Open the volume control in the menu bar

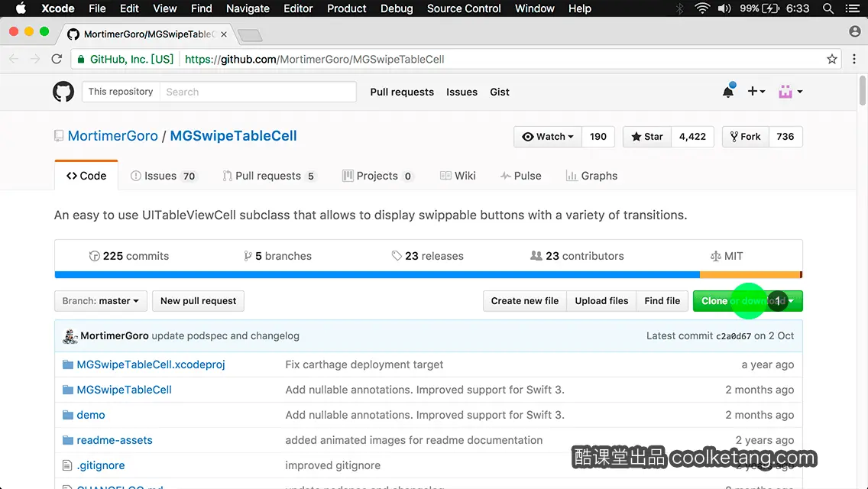(x=724, y=8)
